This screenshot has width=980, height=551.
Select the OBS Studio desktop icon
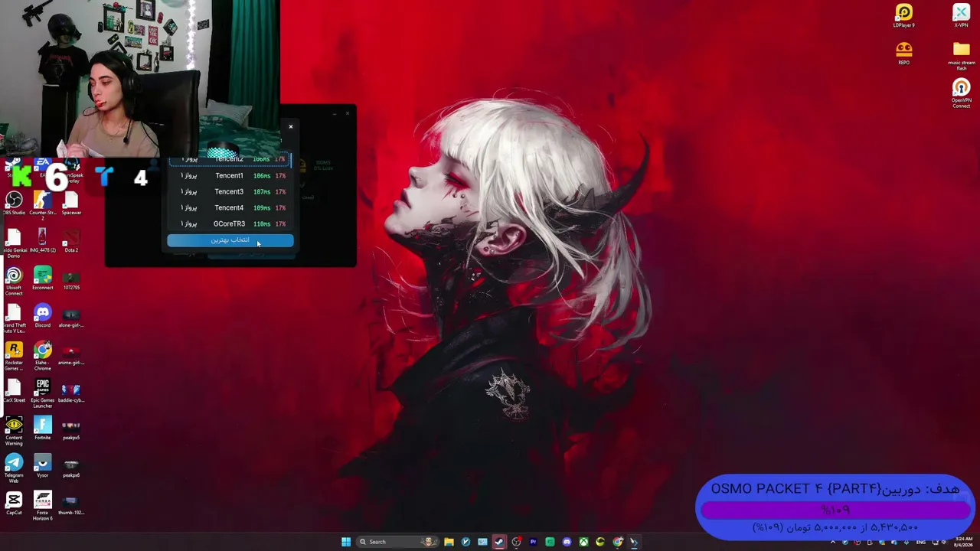(x=14, y=203)
